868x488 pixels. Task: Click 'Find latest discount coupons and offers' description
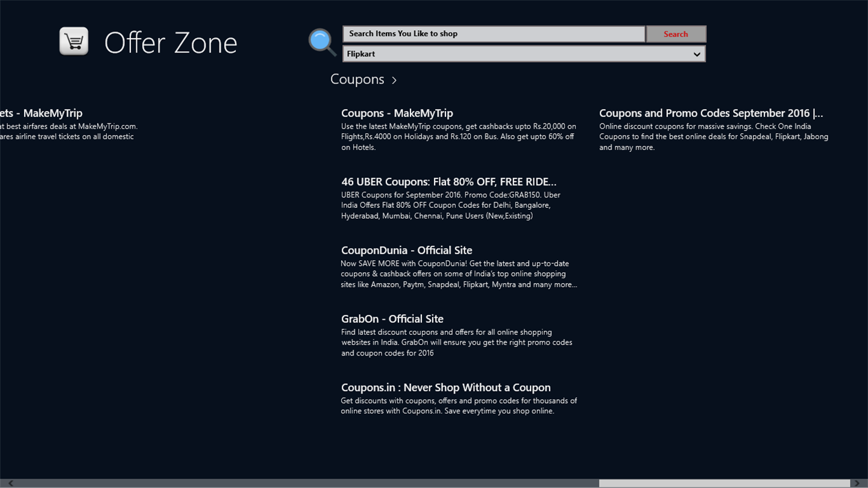click(x=457, y=342)
